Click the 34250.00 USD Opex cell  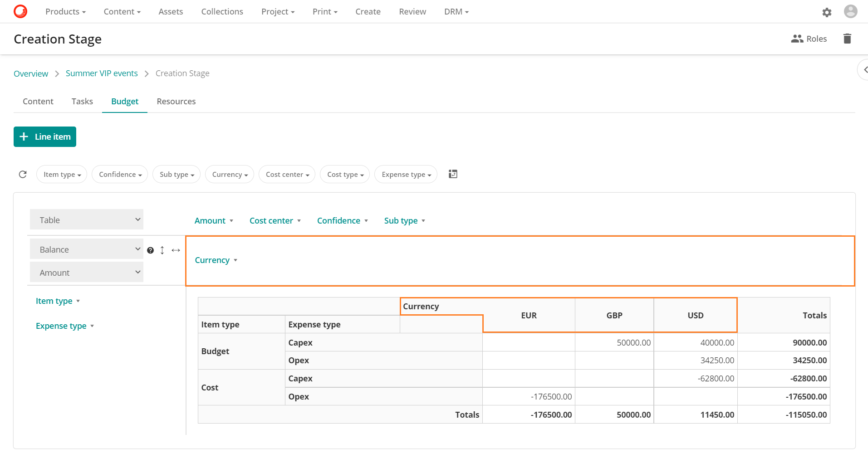696,361
